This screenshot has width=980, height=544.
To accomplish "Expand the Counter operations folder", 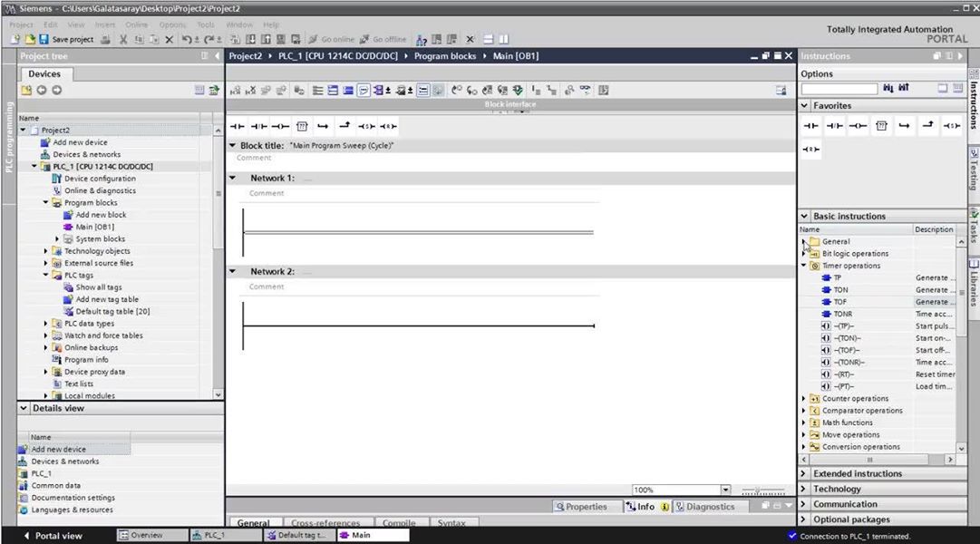I will (804, 398).
